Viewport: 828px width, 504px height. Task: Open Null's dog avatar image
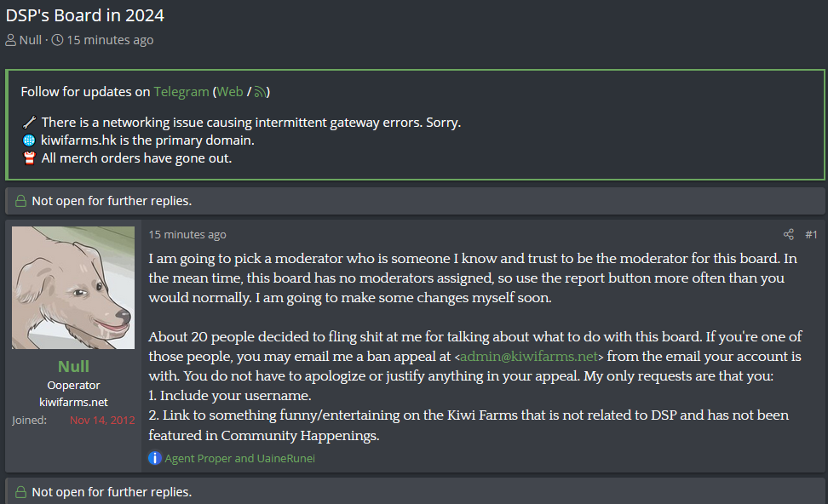pos(73,288)
